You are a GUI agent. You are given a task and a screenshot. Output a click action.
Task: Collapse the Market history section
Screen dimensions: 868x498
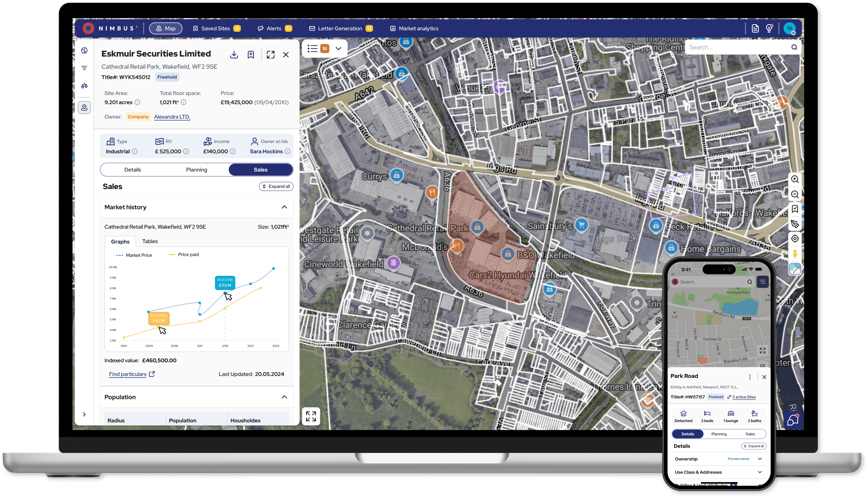[284, 207]
